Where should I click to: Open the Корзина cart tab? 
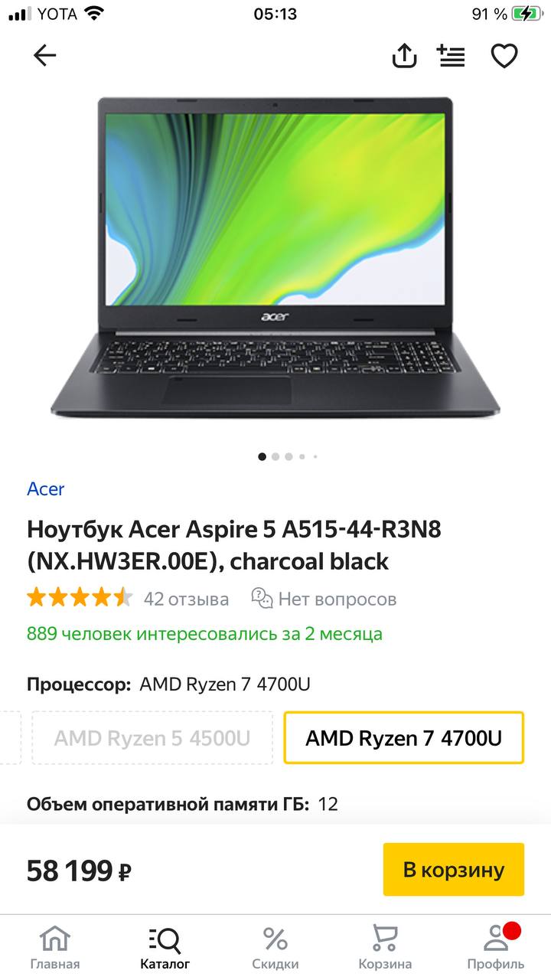(x=385, y=947)
